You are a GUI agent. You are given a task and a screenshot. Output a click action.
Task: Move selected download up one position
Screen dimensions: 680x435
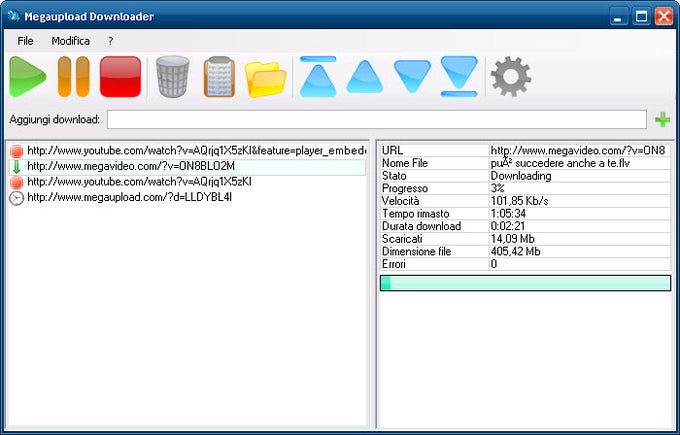point(365,77)
